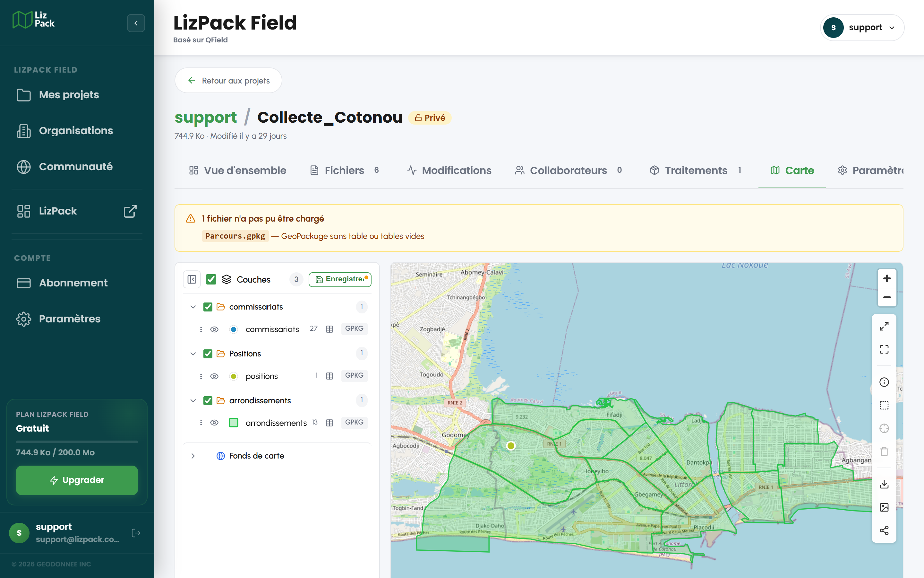Click Retour aux projets button
Viewport: 924px width, 578px height.
click(x=228, y=80)
